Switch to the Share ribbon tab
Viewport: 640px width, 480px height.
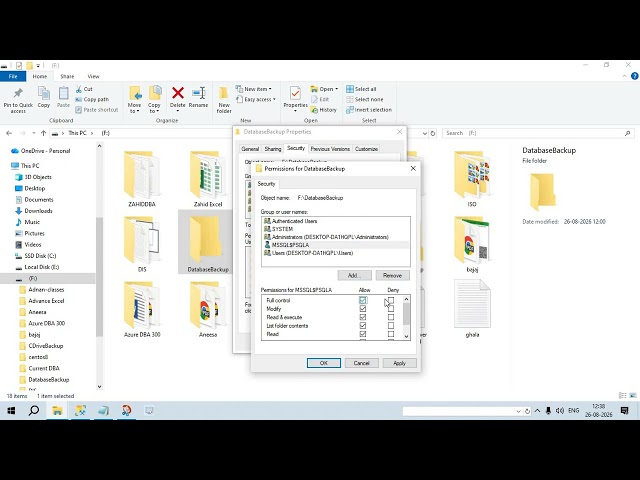[67, 76]
